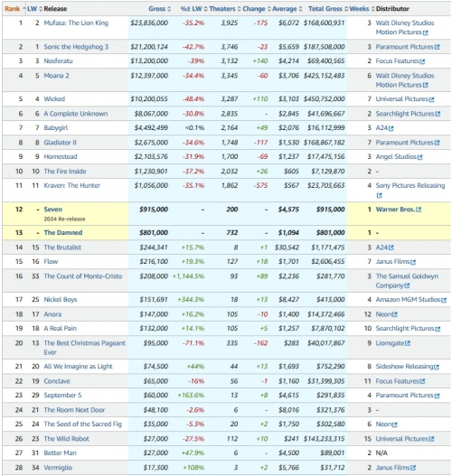Click external link icon under Sony Pictures Releasing

click(379, 195)
